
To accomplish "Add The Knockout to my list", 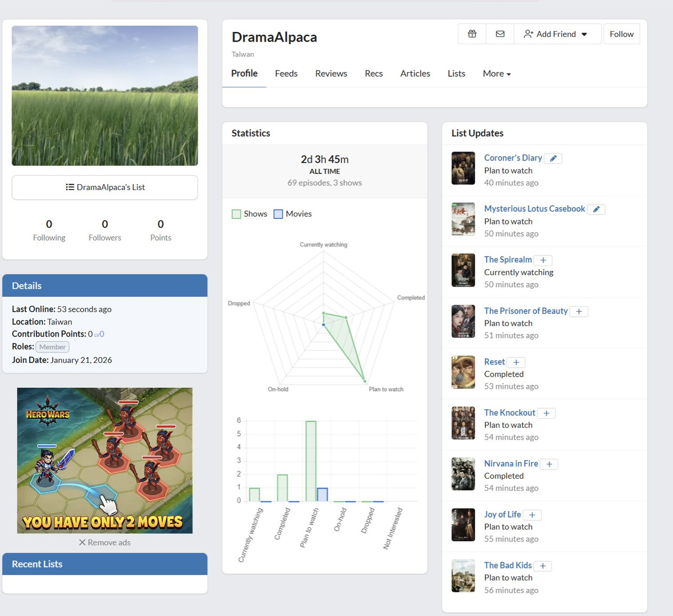I will click(546, 413).
